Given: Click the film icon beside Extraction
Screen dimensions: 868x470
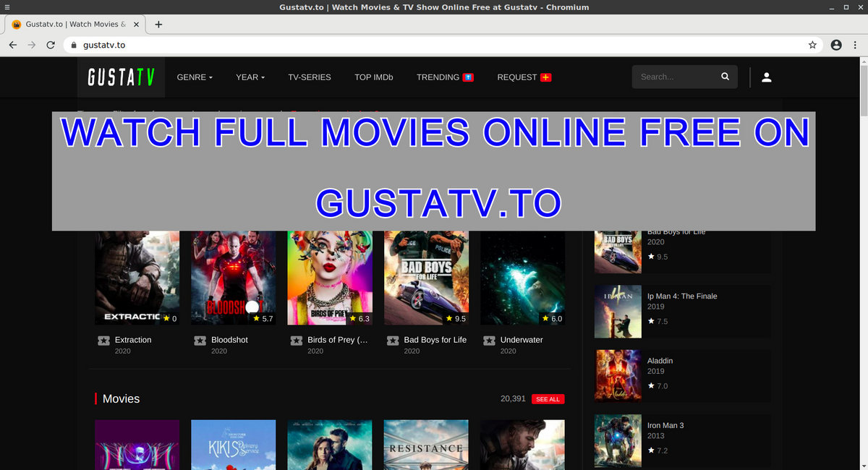Looking at the screenshot, I should pyautogui.click(x=103, y=341).
